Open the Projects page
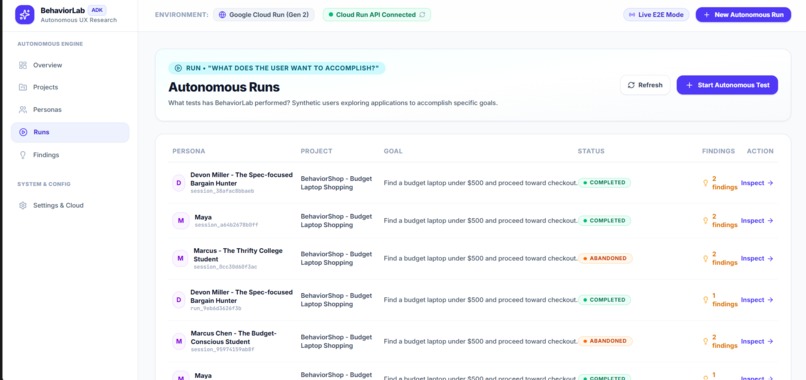 70,87
